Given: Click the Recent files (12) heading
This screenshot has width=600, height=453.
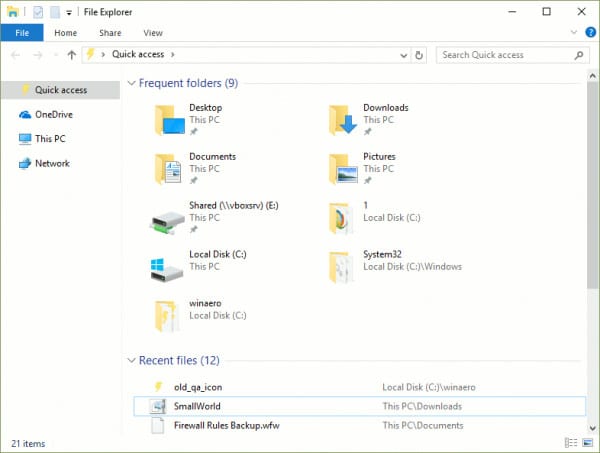Looking at the screenshot, I should coord(179,360).
